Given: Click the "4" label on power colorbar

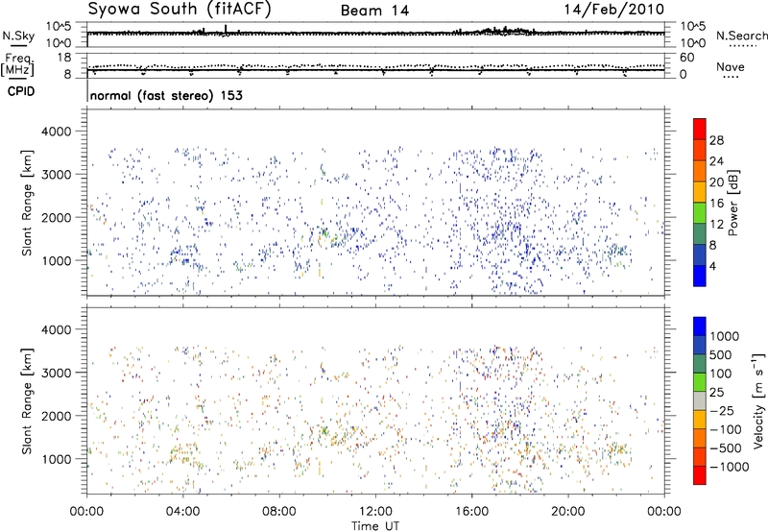Looking at the screenshot, I should 713,267.
